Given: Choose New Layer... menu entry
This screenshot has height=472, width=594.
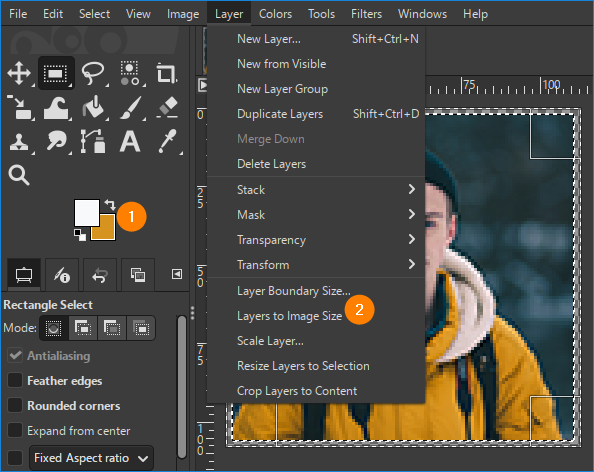Looking at the screenshot, I should pyautogui.click(x=316, y=39).
